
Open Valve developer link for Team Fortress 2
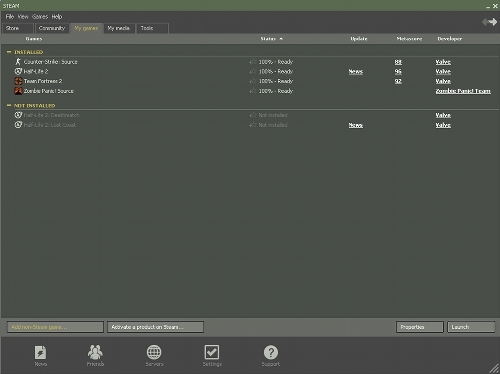click(x=443, y=81)
